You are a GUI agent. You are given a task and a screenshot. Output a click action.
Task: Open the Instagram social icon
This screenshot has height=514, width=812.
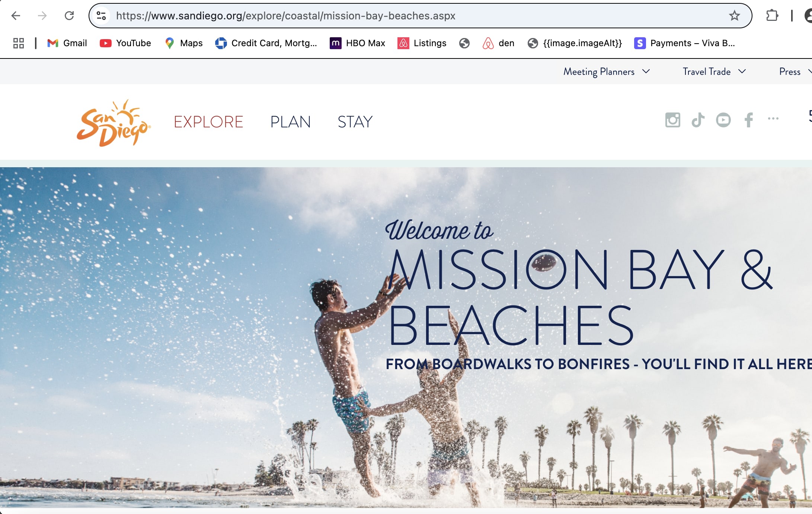(672, 120)
